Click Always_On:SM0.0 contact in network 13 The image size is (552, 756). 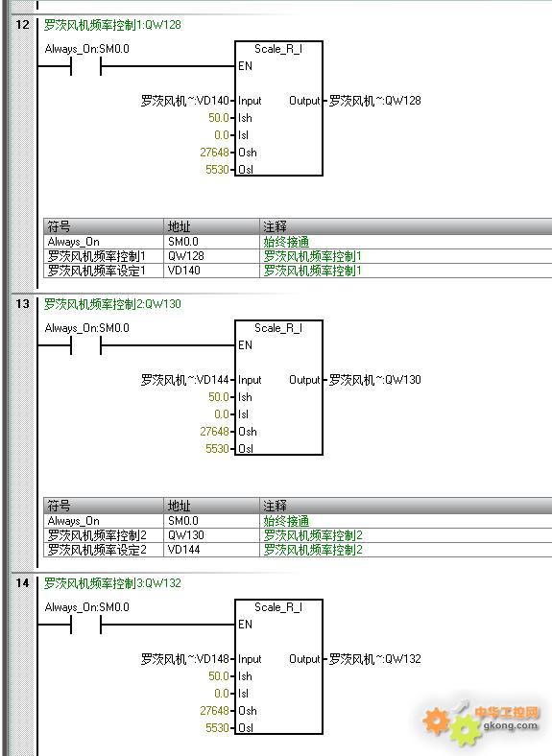tap(85, 345)
